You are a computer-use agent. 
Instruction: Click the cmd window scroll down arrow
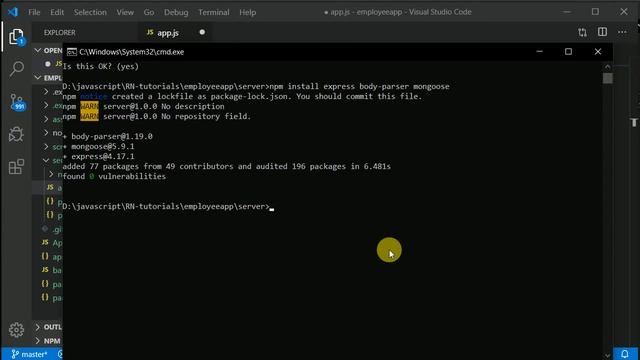[607, 356]
